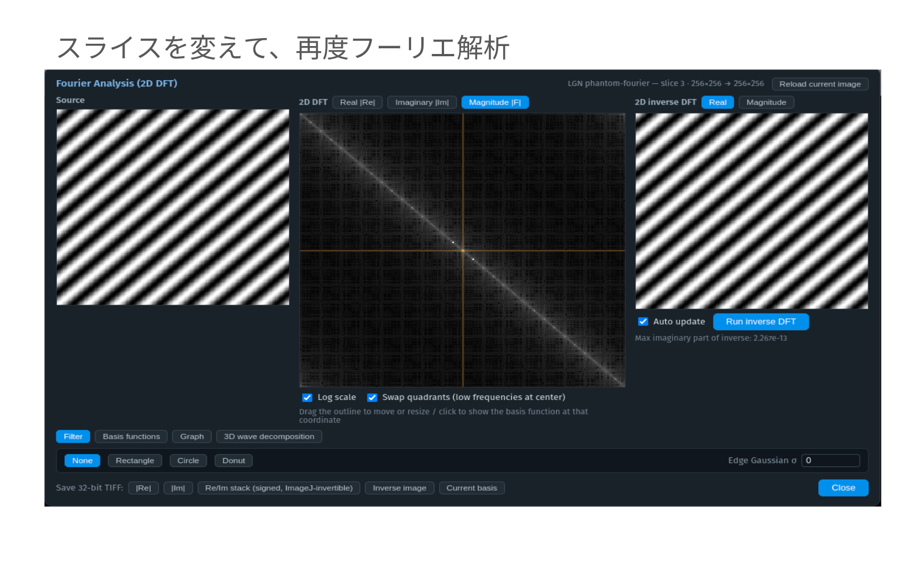This screenshot has width=924, height=575.
Task: Click the Edge Gaussian σ input field
Action: tap(831, 461)
